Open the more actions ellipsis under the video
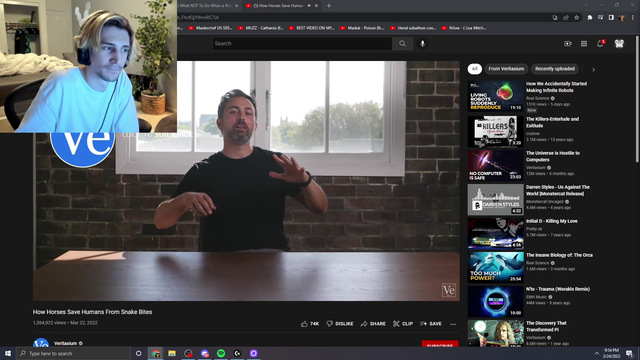Image resolution: width=640 pixels, height=360 pixels. (x=453, y=324)
